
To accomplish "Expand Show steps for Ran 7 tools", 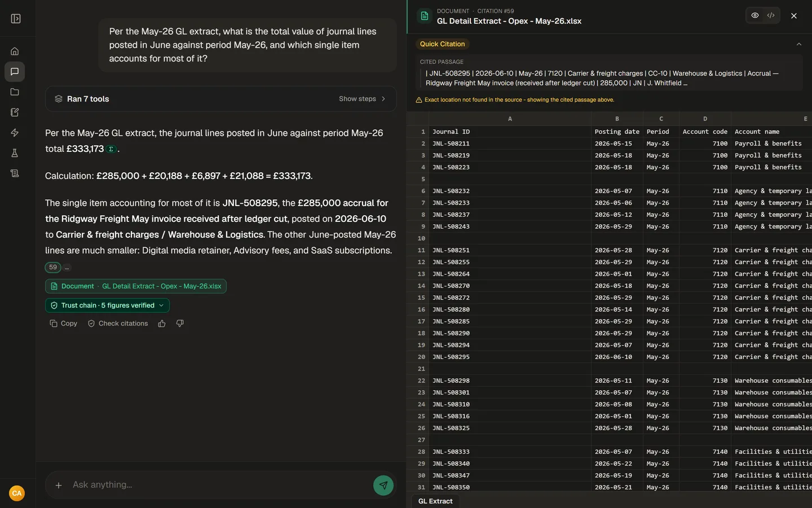I will click(x=362, y=99).
